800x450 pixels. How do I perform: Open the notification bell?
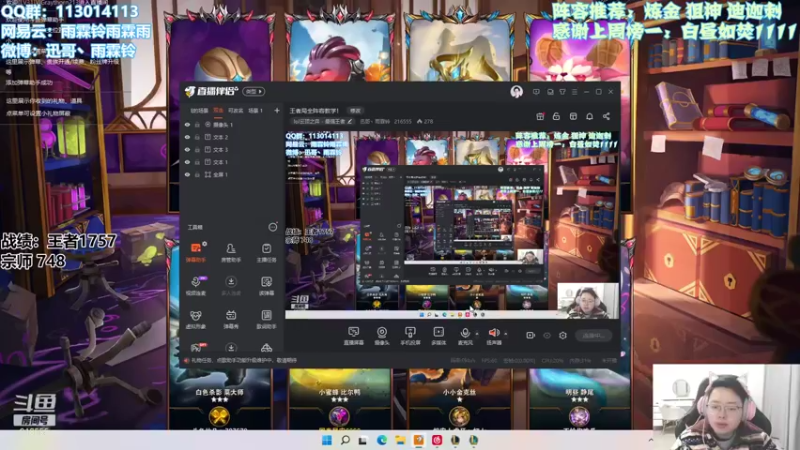click(589, 116)
